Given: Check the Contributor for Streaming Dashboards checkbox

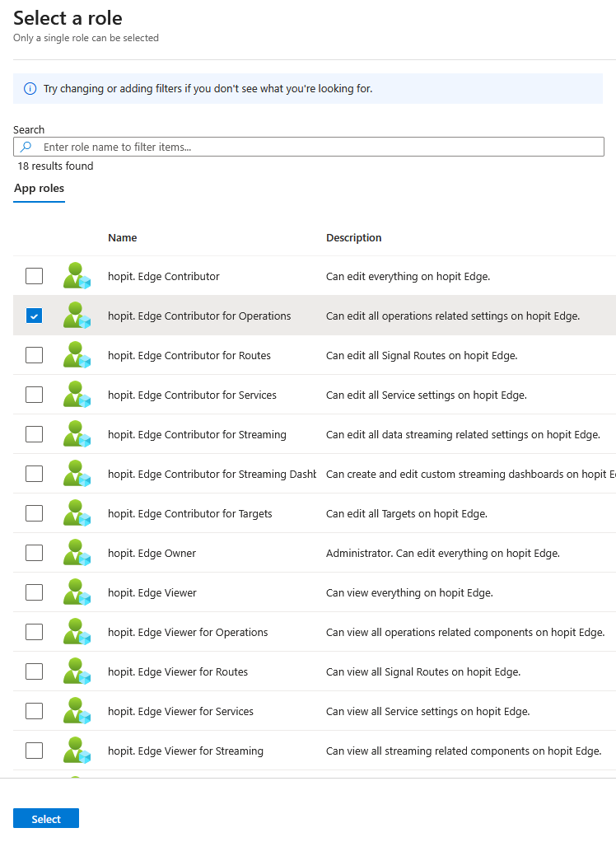Looking at the screenshot, I should pyautogui.click(x=35, y=474).
